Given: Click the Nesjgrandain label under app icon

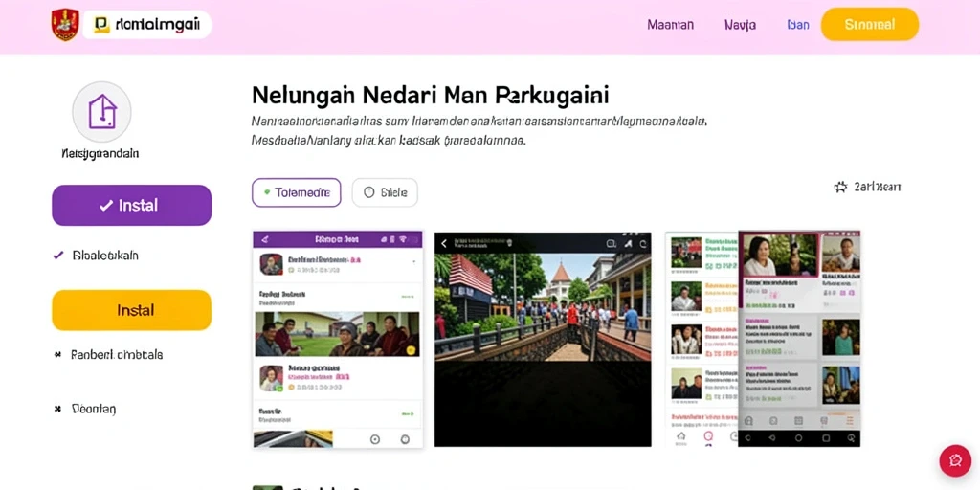Looking at the screenshot, I should pos(100,153).
